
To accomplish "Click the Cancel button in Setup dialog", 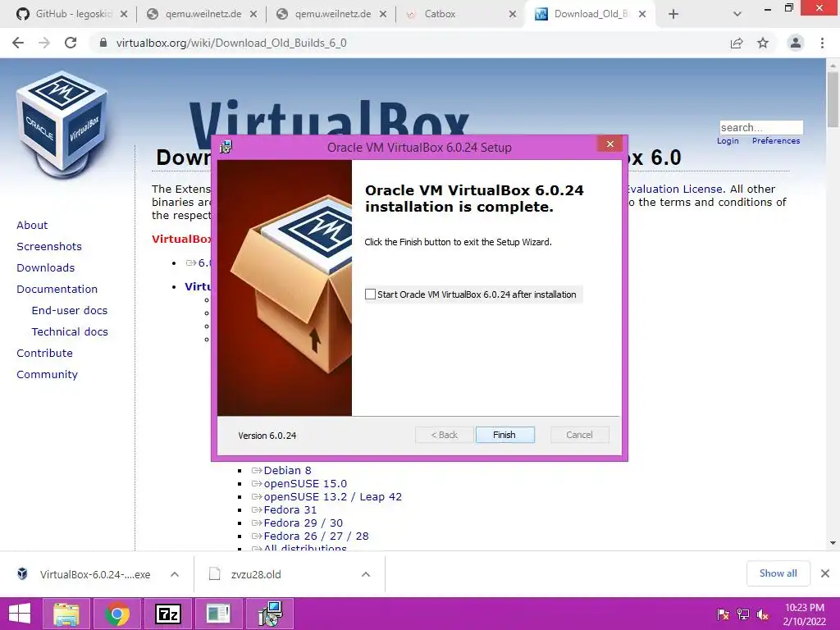I will tap(579, 435).
